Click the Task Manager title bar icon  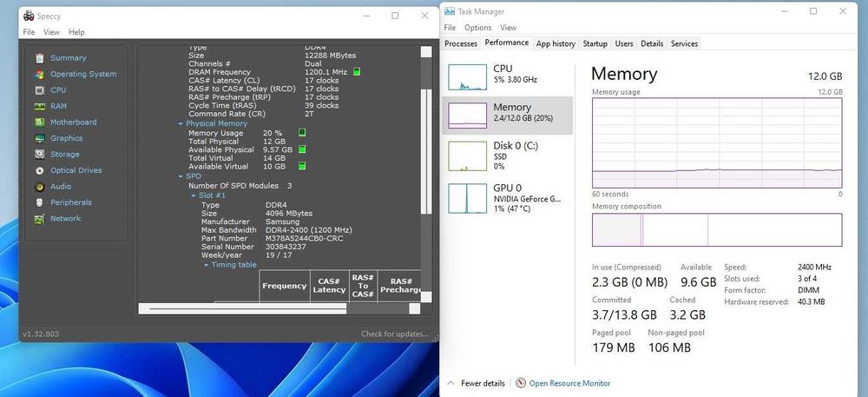click(450, 11)
